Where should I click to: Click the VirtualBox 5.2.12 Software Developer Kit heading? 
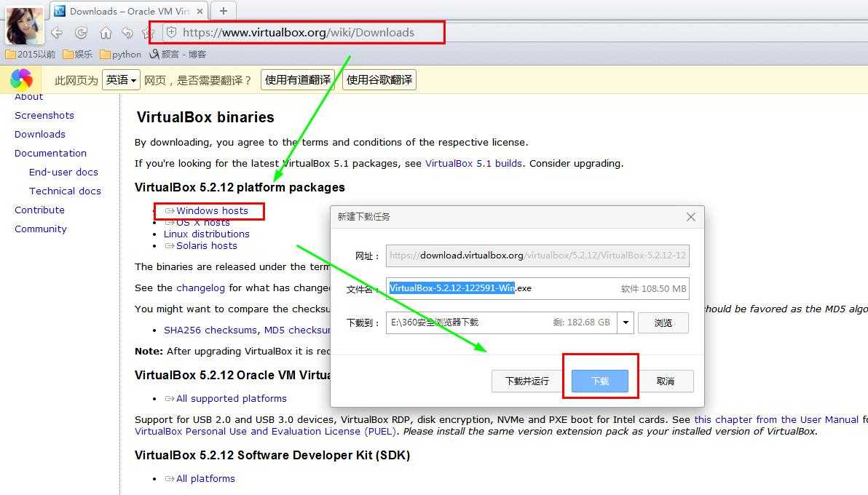pos(272,455)
